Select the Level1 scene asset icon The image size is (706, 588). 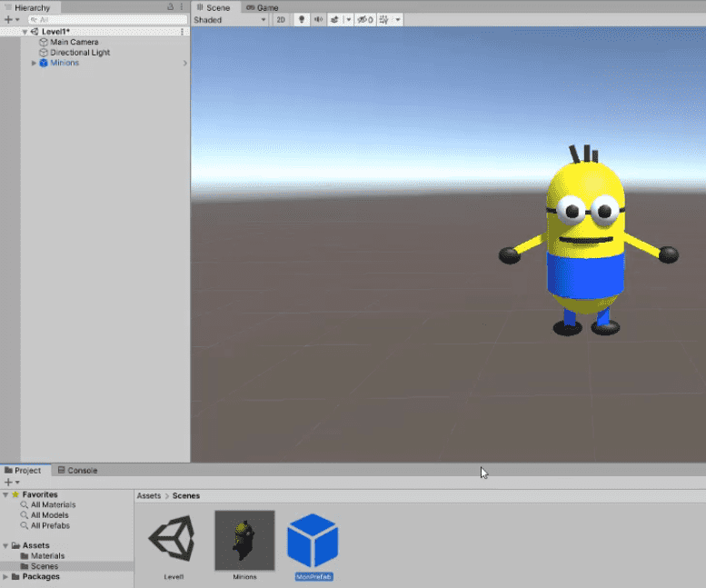pyautogui.click(x=173, y=539)
